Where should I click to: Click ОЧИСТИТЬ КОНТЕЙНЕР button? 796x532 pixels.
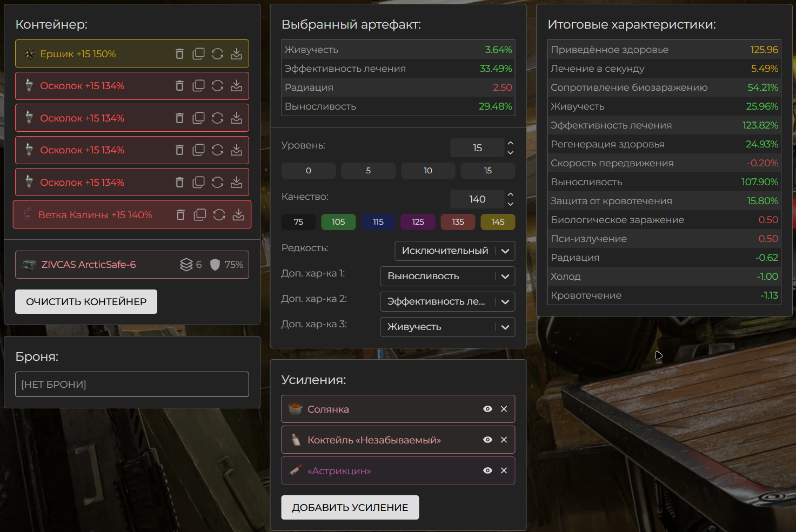pos(86,301)
